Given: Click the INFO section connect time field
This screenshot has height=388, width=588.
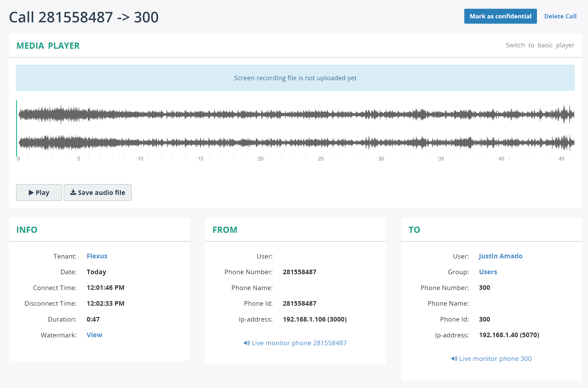Looking at the screenshot, I should [106, 288].
